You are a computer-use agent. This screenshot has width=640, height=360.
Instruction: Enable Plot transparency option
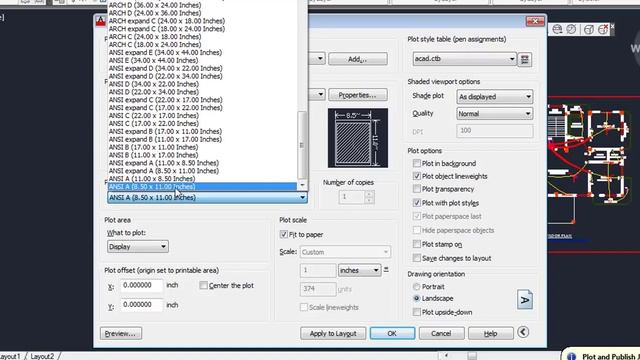(x=417, y=189)
